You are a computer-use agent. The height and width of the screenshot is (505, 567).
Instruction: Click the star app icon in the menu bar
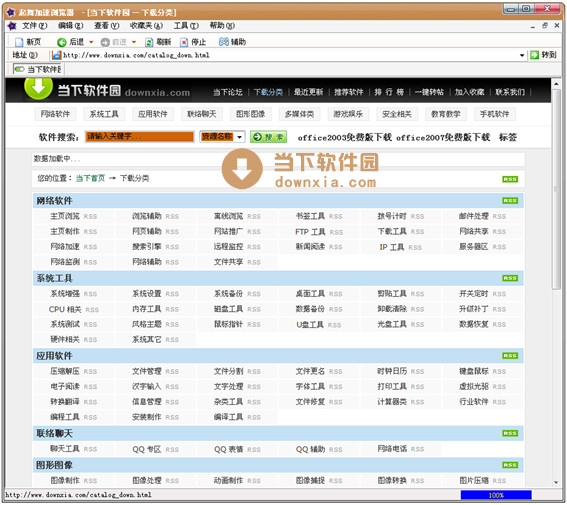[x=12, y=26]
